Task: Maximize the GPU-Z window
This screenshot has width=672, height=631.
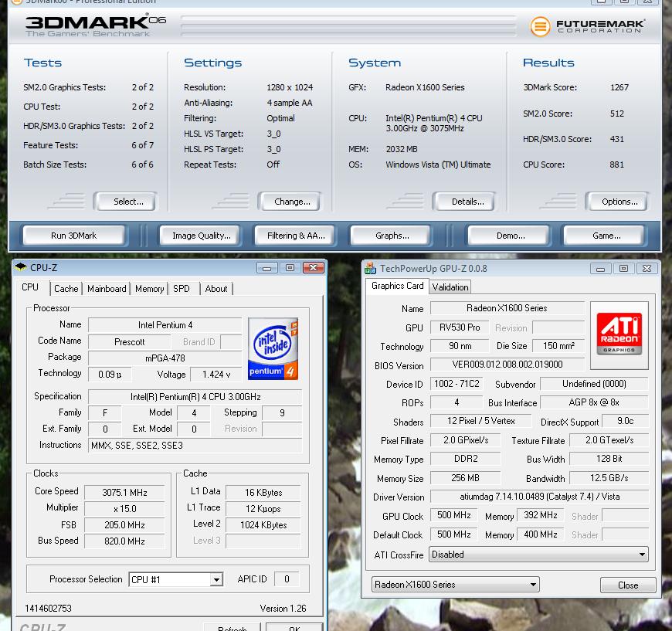Action: click(623, 269)
